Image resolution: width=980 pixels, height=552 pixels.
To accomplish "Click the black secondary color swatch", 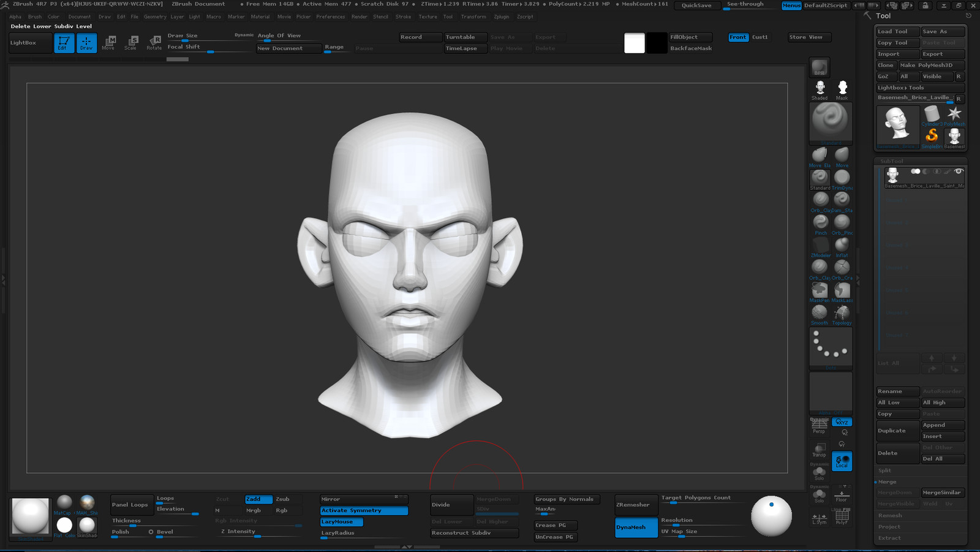I will tap(657, 43).
